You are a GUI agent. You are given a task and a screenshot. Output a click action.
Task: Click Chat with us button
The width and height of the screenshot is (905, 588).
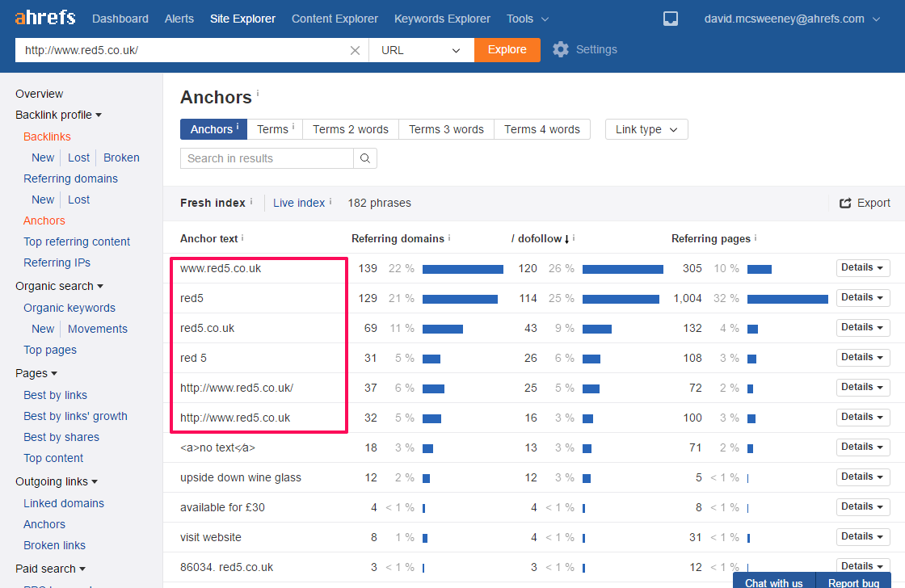[774, 581]
